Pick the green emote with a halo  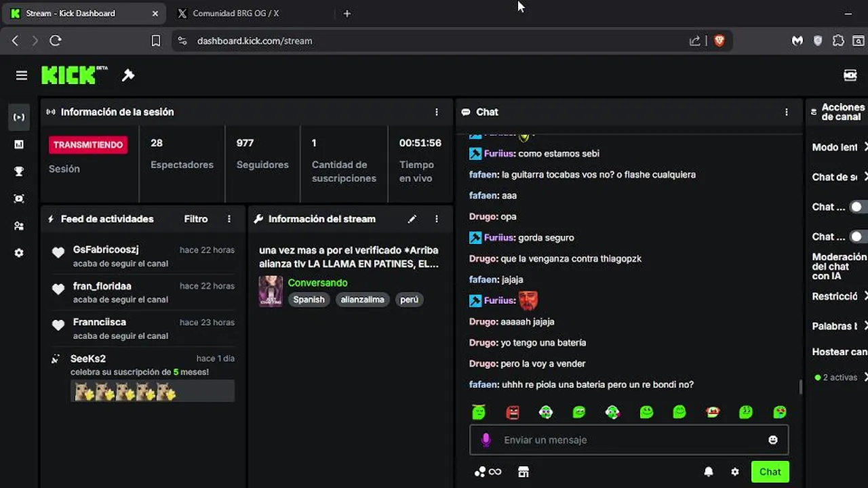pos(479,411)
